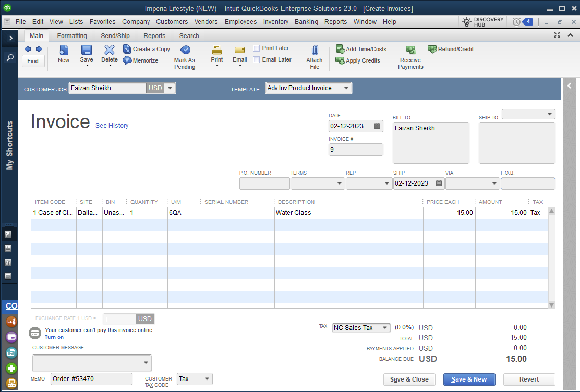Click the Bill To address box
This screenshot has width=580, height=392.
[431, 143]
